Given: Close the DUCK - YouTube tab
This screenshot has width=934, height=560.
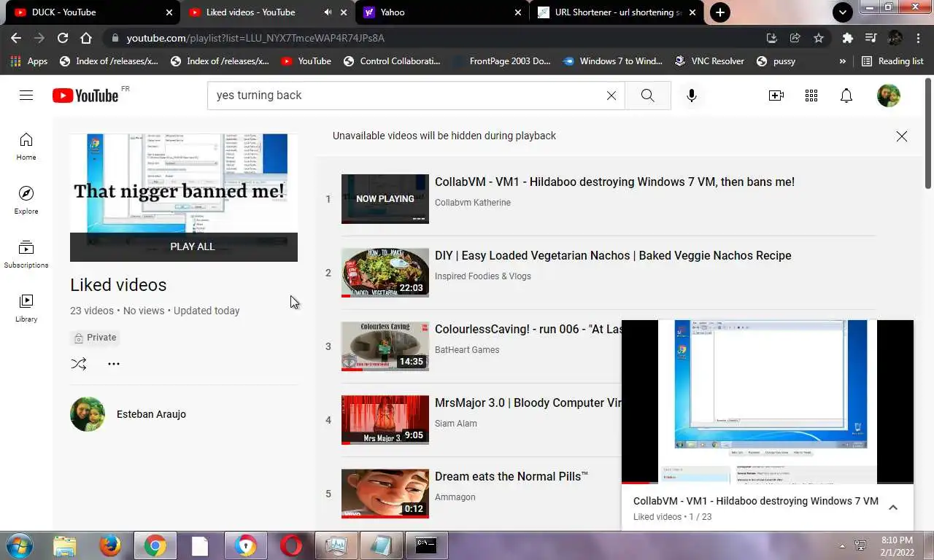Looking at the screenshot, I should click(169, 12).
